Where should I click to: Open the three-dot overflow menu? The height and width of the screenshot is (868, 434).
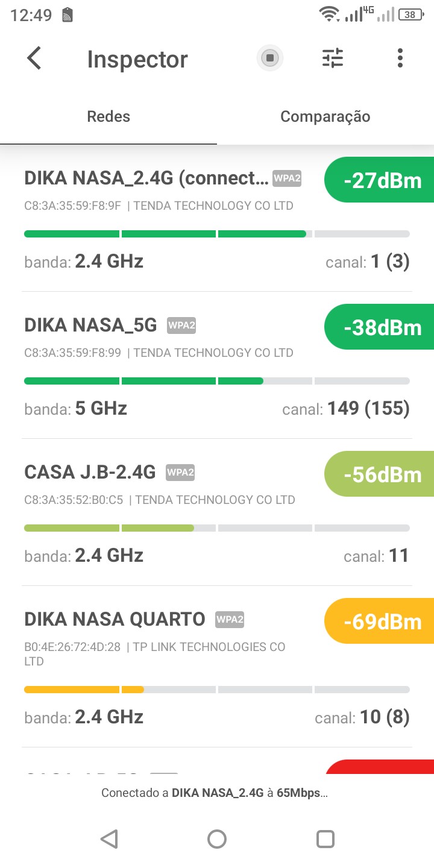tap(400, 58)
